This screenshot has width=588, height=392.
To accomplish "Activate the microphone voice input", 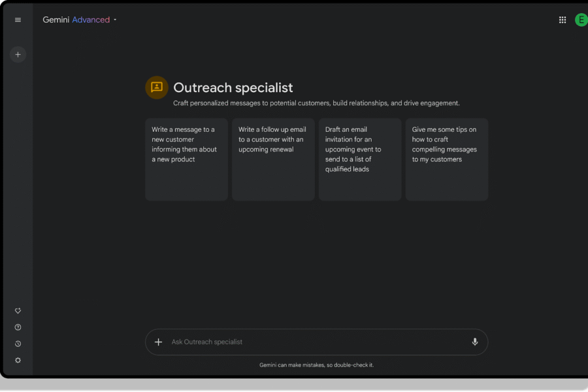I will (475, 342).
